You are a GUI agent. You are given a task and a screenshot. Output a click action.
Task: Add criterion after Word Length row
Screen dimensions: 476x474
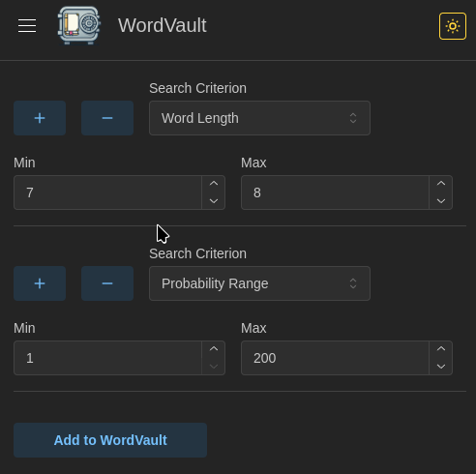(40, 118)
